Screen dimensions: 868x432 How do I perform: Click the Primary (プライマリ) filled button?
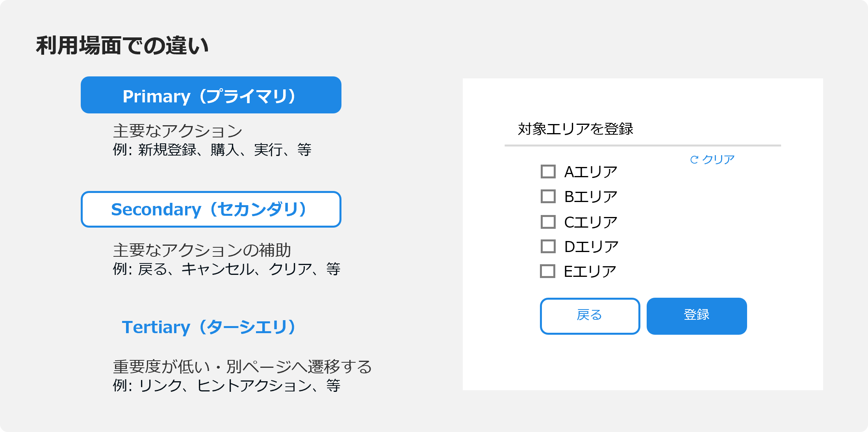[x=211, y=95]
